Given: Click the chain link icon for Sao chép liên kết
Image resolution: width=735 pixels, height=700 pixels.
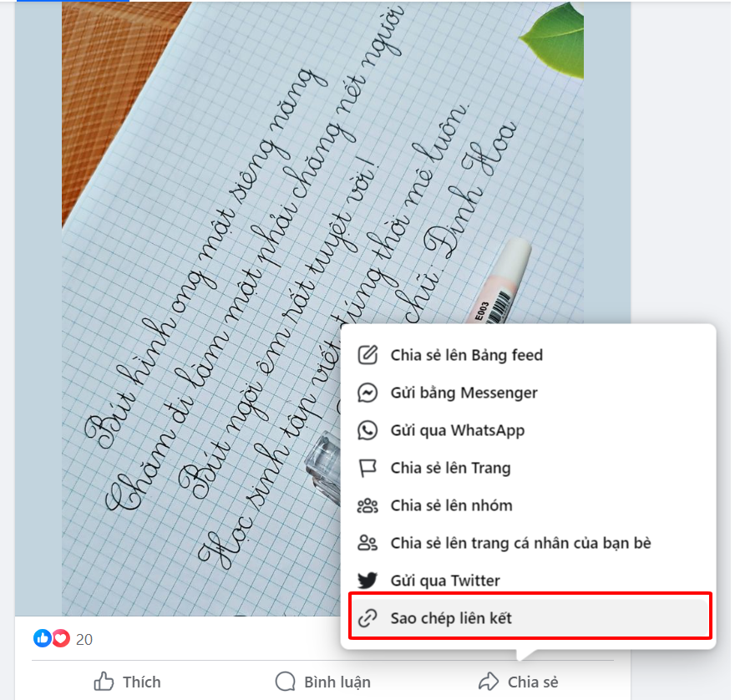Looking at the screenshot, I should (367, 618).
